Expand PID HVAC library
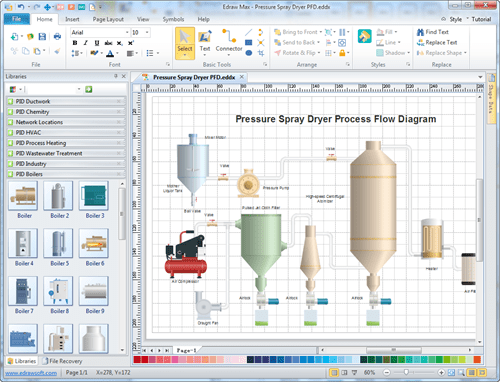The width and height of the screenshot is (500, 382). [66, 132]
